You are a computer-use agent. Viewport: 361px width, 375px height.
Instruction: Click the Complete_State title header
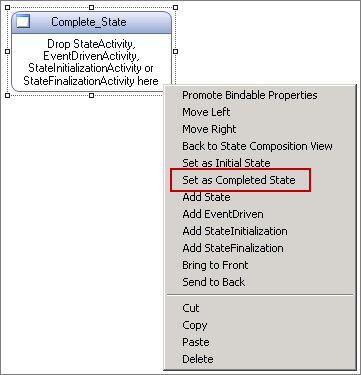click(x=91, y=22)
